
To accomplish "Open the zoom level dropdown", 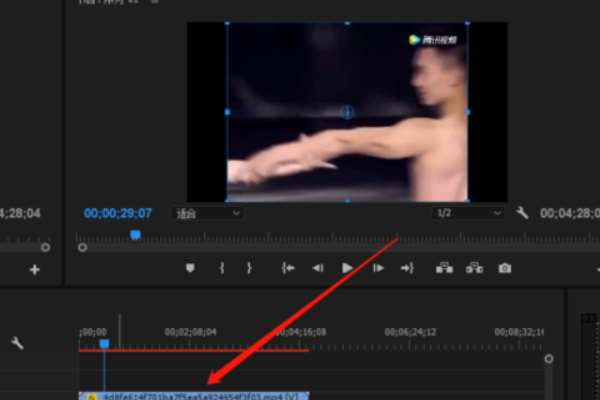I will click(x=207, y=214).
